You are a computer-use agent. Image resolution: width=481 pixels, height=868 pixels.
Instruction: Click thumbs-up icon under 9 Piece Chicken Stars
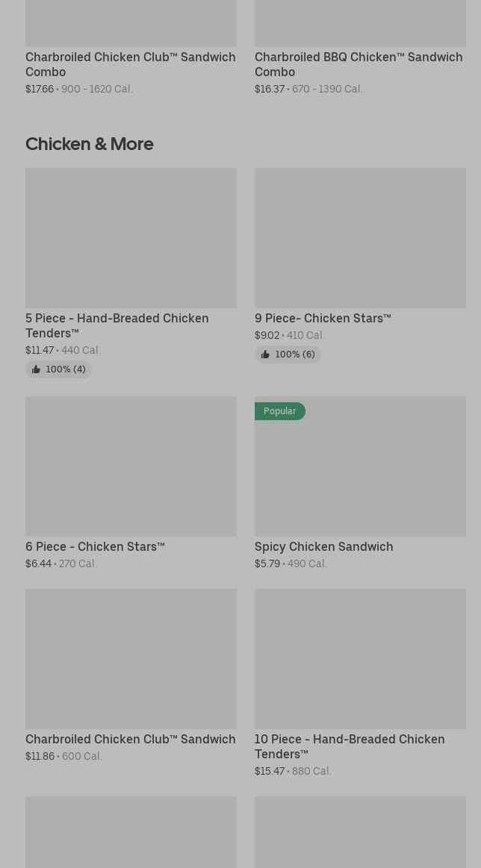pos(265,355)
